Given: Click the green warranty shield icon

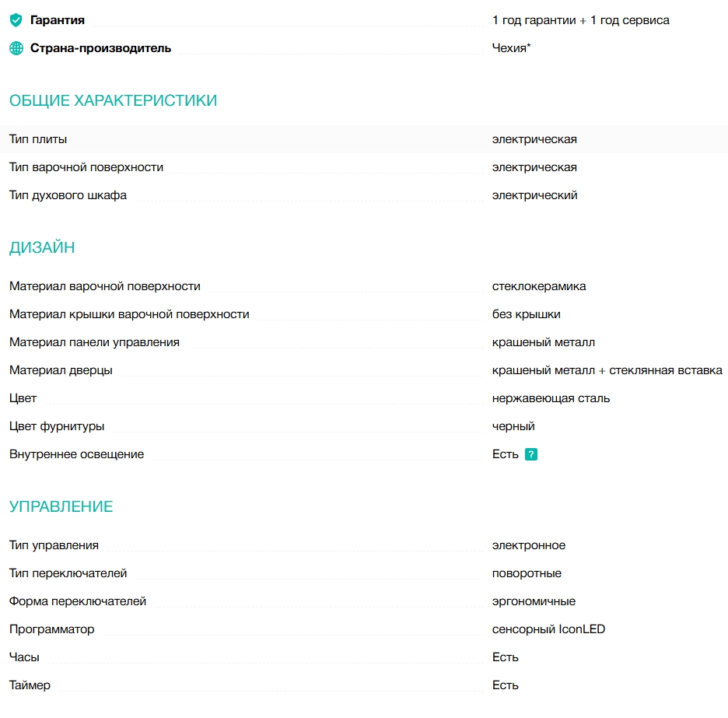Looking at the screenshot, I should pyautogui.click(x=16, y=20).
